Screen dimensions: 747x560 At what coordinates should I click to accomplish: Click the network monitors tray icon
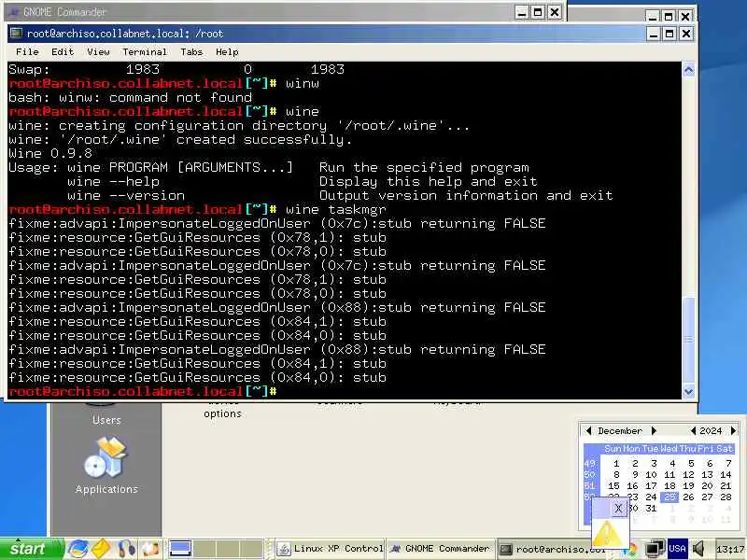[655, 549]
